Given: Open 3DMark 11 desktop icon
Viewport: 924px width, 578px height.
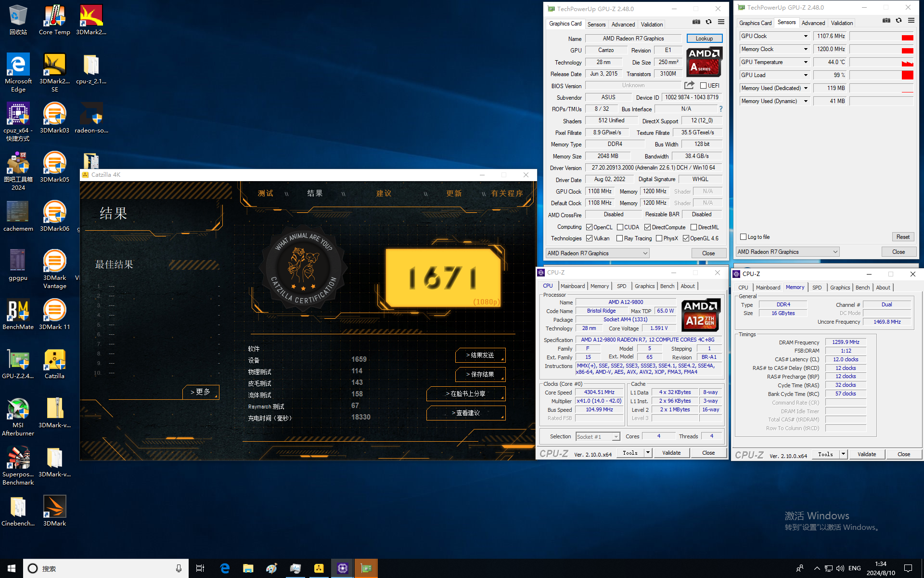Looking at the screenshot, I should pos(54,315).
